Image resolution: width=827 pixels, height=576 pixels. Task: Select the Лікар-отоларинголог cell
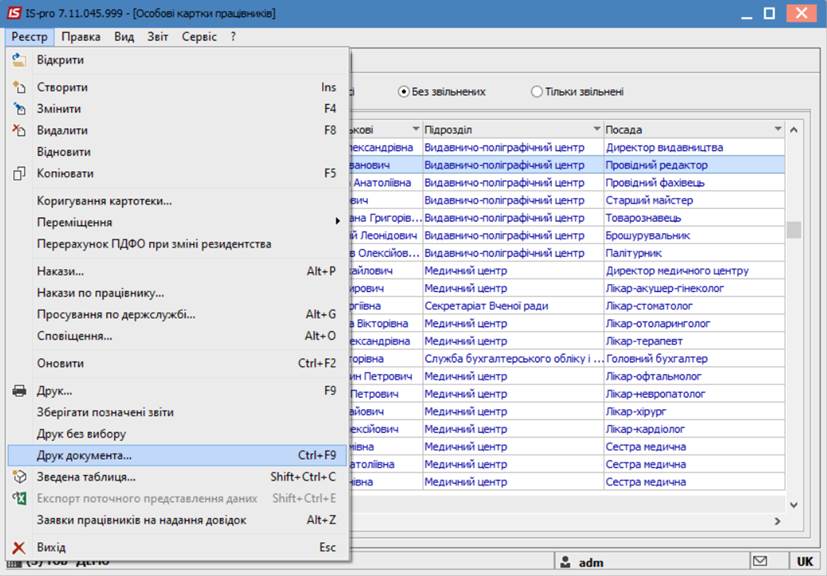pyautogui.click(x=694, y=323)
